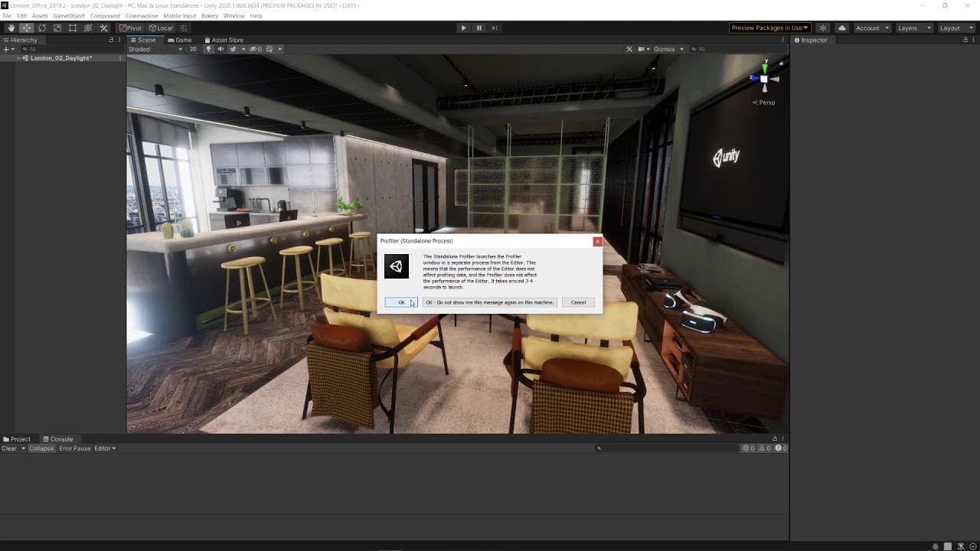
Task: Open console Clear options arrow
Action: click(x=23, y=448)
